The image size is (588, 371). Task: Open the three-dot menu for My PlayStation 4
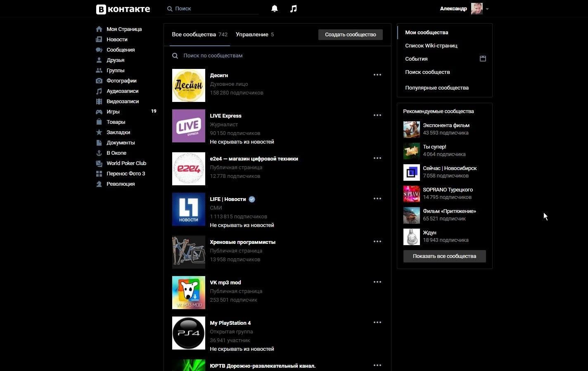(x=377, y=322)
